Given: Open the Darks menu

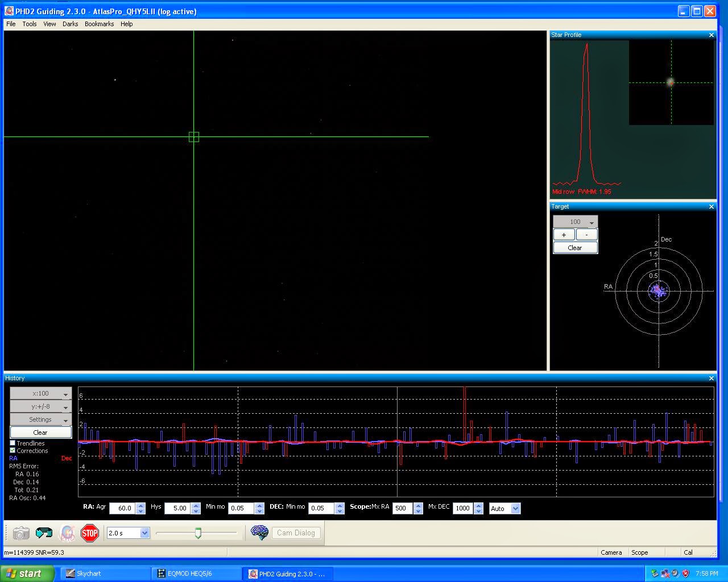Looking at the screenshot, I should [70, 24].
